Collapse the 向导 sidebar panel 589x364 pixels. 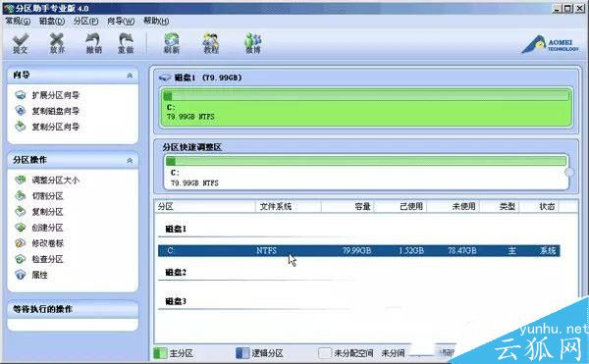tap(130, 76)
